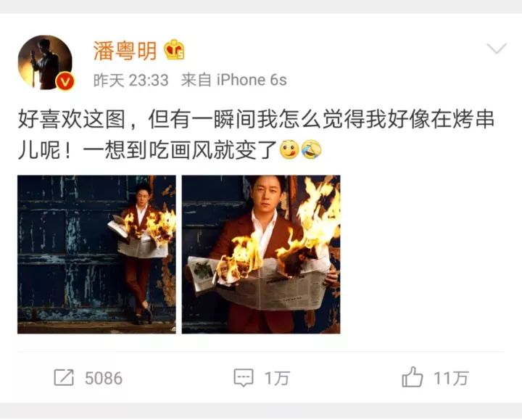Tap the laughing crying emoji
Screen dimensions: 522x420
[x=311, y=149]
